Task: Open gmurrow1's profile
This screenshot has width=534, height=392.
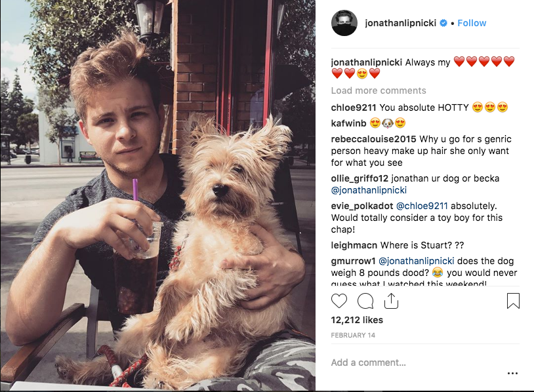Action: tap(353, 261)
